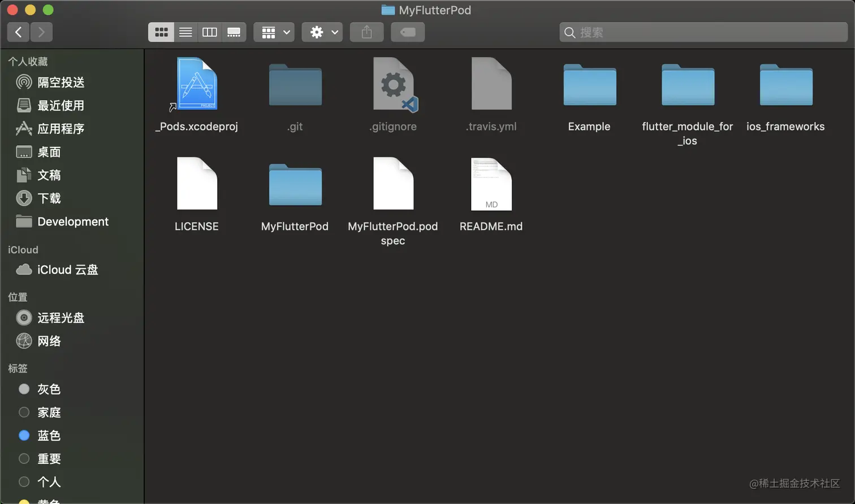Open the gear action menu
This screenshot has height=504, width=855.
pyautogui.click(x=322, y=32)
